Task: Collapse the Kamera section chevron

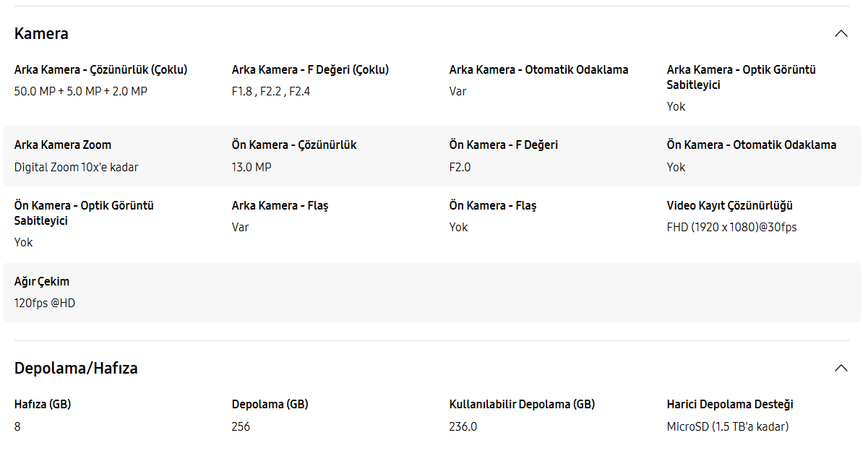Action: click(x=841, y=33)
